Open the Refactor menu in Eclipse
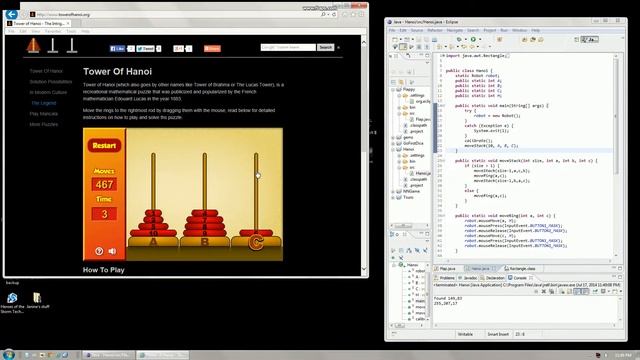Viewport: 640px width, 360px height. pos(435,30)
